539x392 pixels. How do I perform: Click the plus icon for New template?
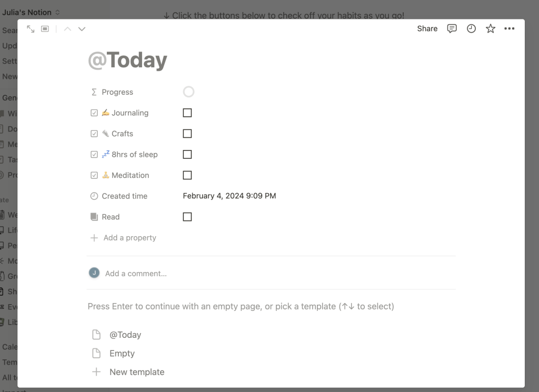[96, 372]
